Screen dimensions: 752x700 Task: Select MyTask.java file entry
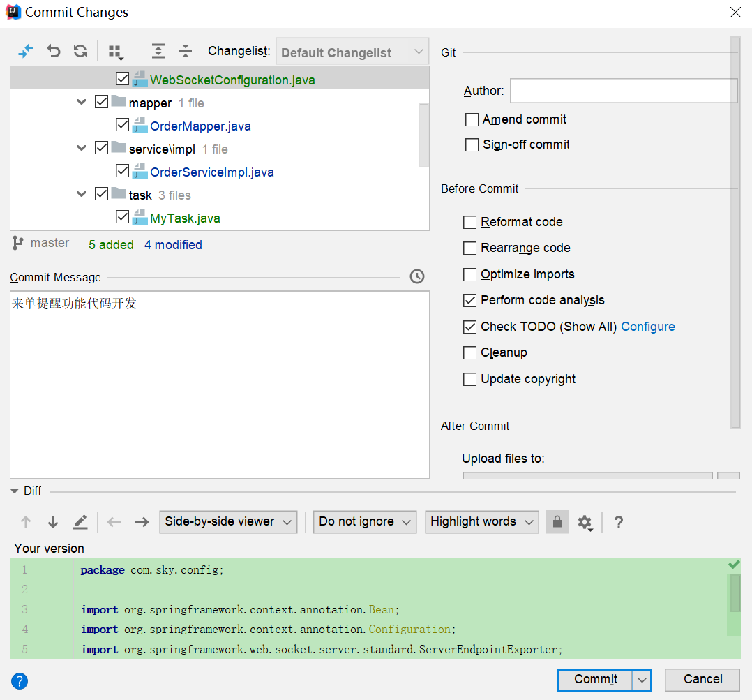[185, 218]
